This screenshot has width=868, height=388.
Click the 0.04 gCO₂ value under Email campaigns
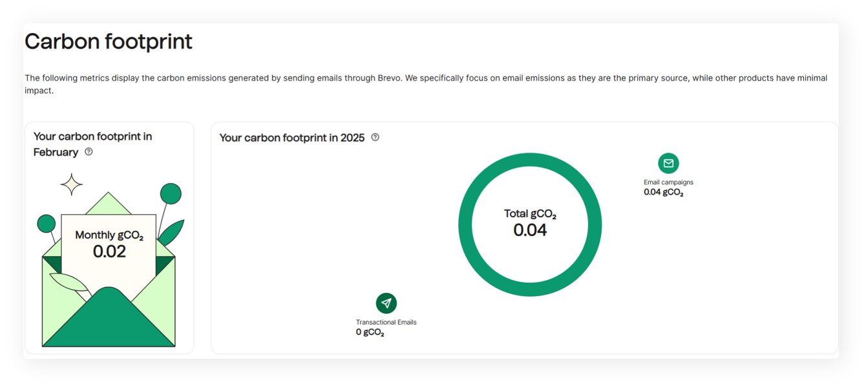coord(663,192)
